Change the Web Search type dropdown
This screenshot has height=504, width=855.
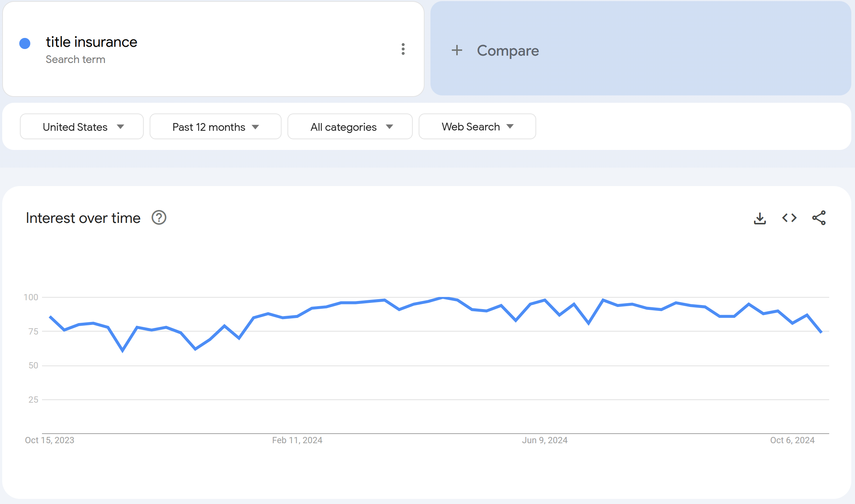tap(477, 127)
